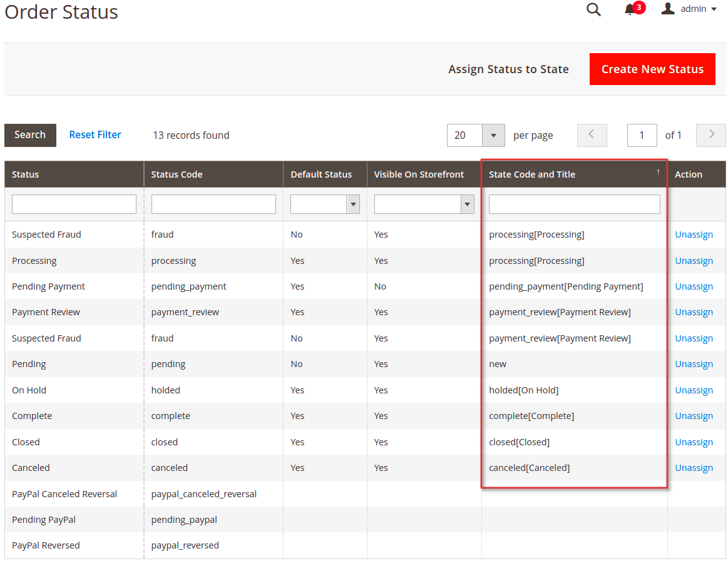Image resolution: width=728 pixels, height=561 pixels.
Task: Unassign the row with status code processing
Action: [x=694, y=261]
